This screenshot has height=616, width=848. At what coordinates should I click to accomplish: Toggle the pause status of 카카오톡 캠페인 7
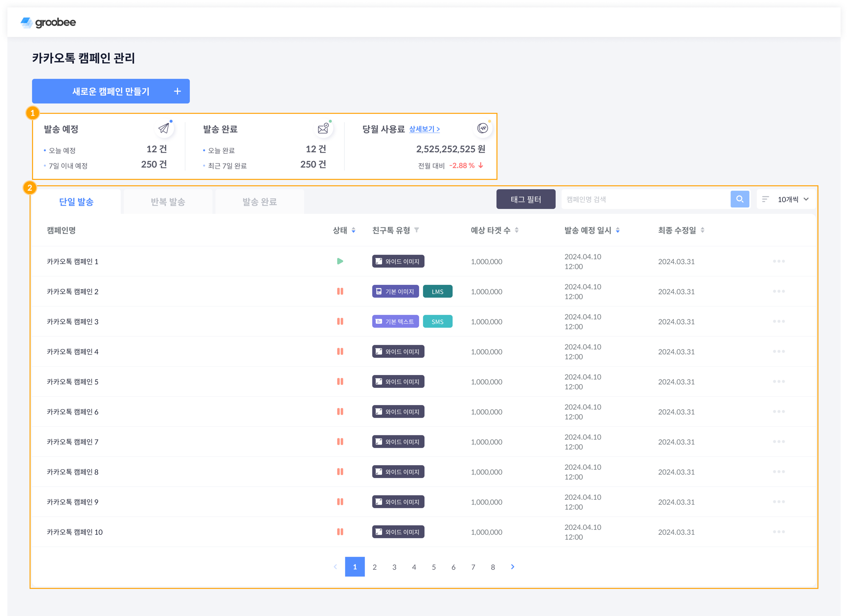click(340, 442)
